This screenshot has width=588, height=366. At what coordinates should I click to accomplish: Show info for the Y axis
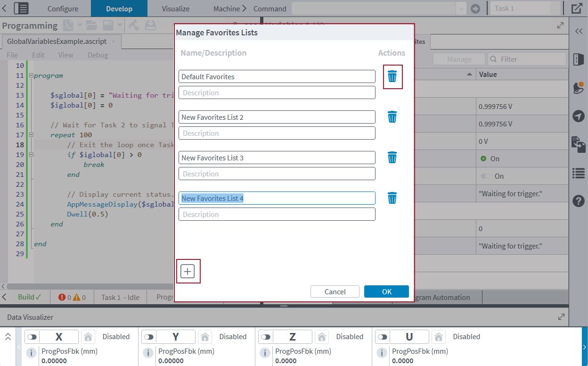[148, 353]
